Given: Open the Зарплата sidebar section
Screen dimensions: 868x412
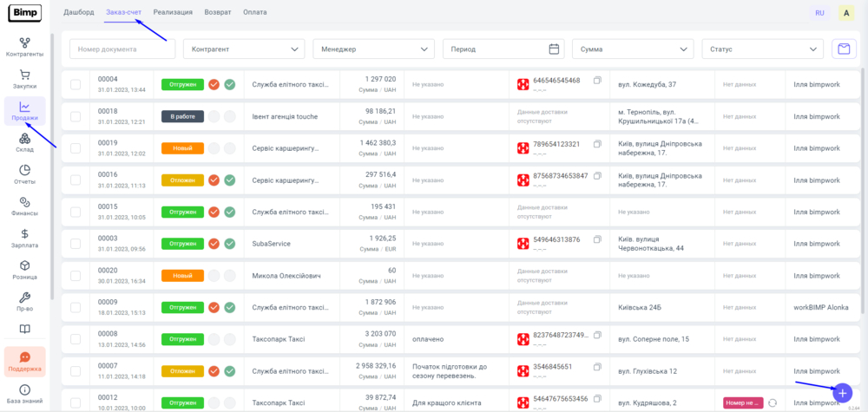Looking at the screenshot, I should tap(24, 239).
